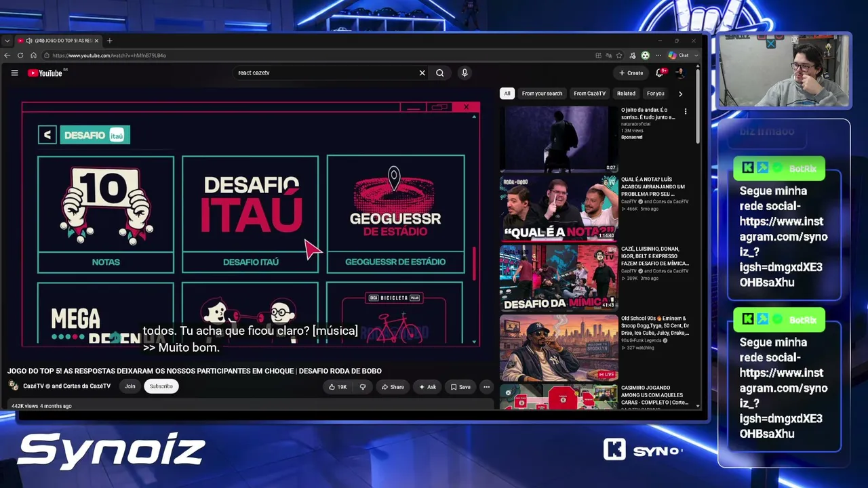Dislike the video
Viewport: 868px width, 488px height.
click(x=363, y=387)
